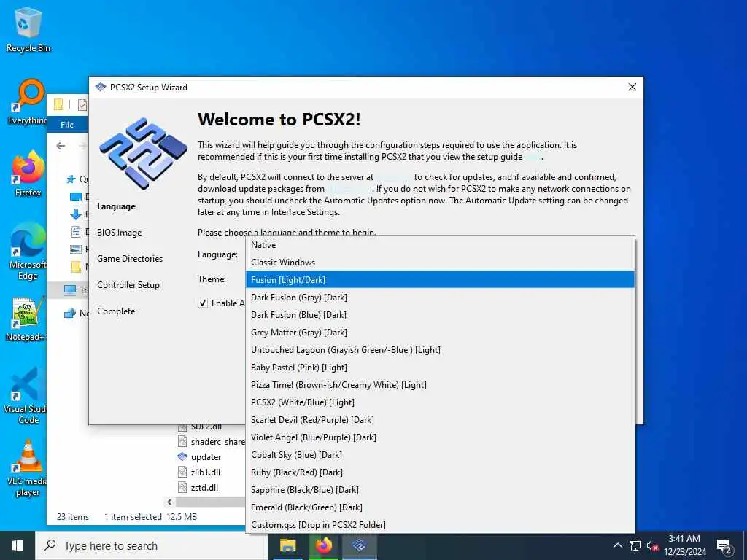Select Cobalt Sky (Blue) [Dark] theme
Image resolution: width=747 pixels, height=560 pixels.
point(440,455)
